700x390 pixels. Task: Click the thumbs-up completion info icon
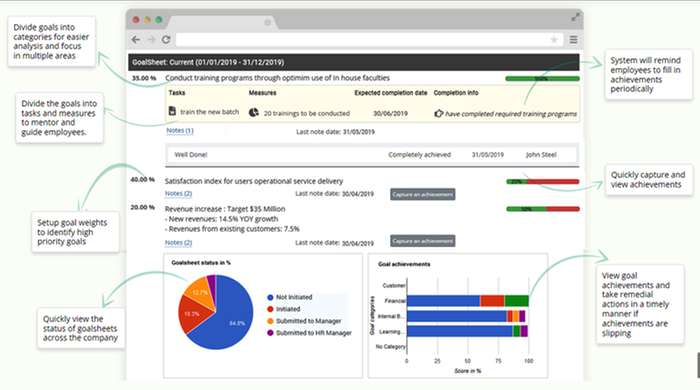point(439,113)
